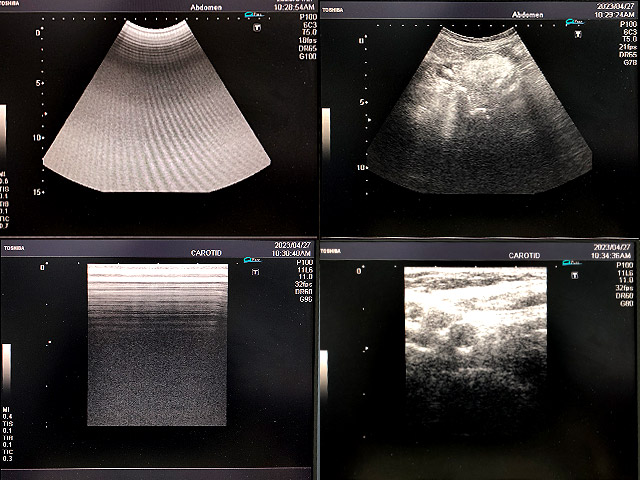This screenshot has width=640, height=480.
Task: Click the 6C3 probe label at 10:29:24AM
Action: click(630, 32)
